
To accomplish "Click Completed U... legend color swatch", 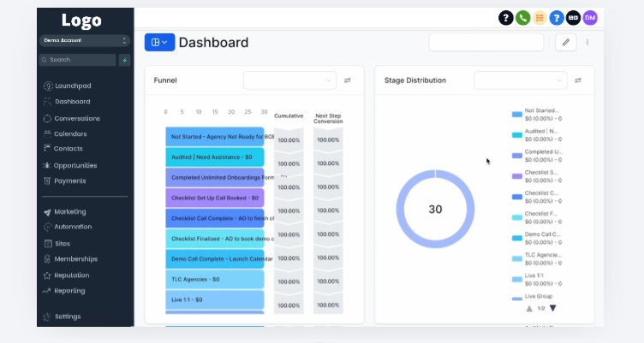I will coord(517,156).
